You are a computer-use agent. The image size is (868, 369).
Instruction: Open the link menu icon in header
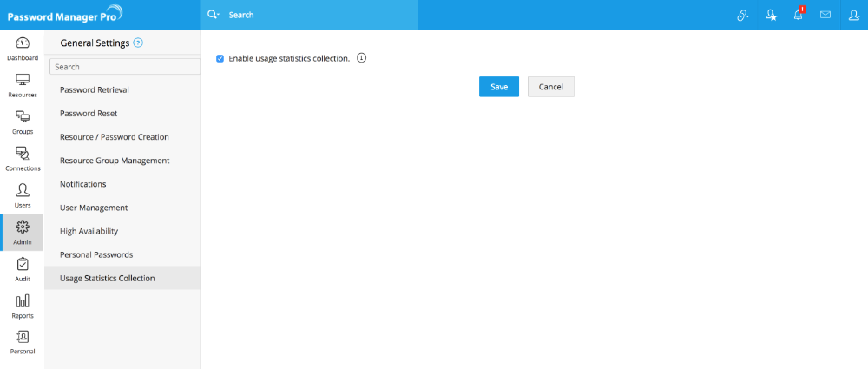click(x=742, y=16)
